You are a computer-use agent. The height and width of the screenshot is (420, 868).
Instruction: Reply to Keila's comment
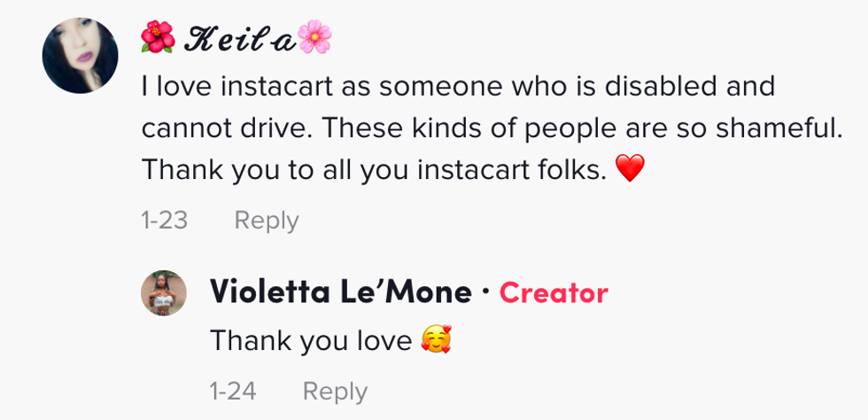(267, 220)
